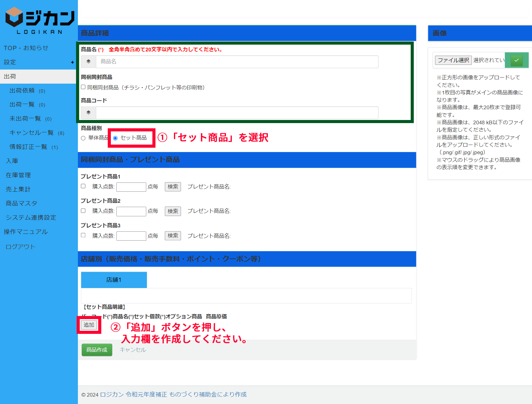Expand the 設定 menu plus icon
Image resolution: width=532 pixels, height=404 pixels.
(72, 62)
